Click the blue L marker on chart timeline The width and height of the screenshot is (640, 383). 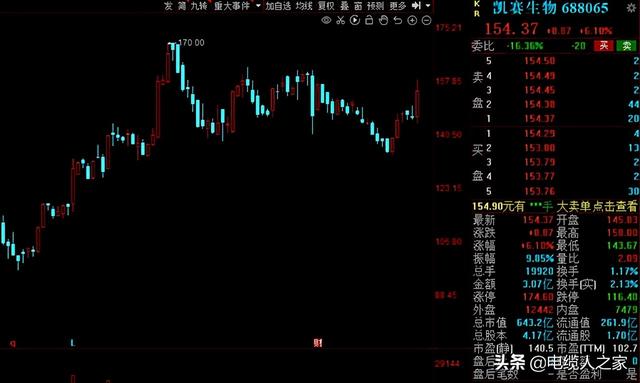[72, 343]
